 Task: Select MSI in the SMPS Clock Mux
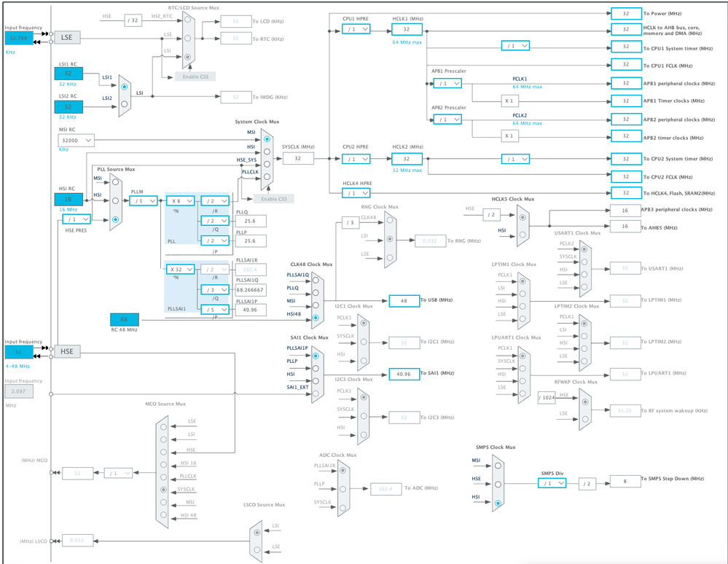[498, 466]
